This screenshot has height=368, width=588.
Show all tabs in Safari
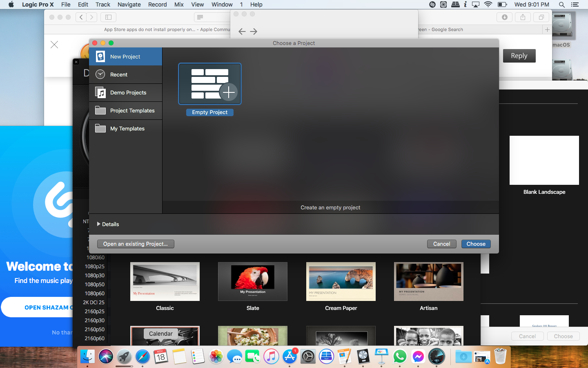[x=541, y=17]
